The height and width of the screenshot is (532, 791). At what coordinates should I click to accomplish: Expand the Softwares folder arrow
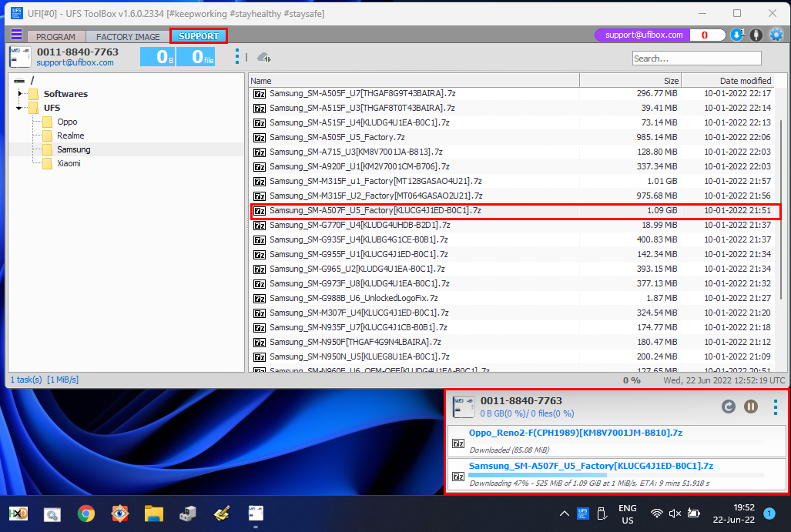coord(20,94)
